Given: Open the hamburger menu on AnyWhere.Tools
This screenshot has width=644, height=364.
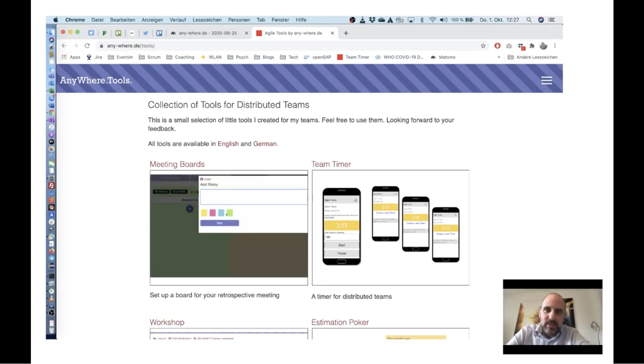Looking at the screenshot, I should (x=546, y=80).
